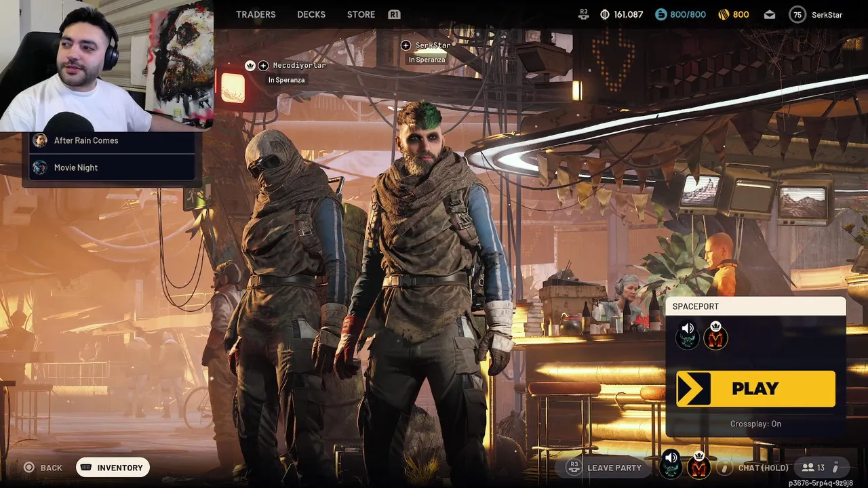Toggle the Crossplay: On setting
Image resolution: width=868 pixels, height=488 pixels.
tap(755, 424)
